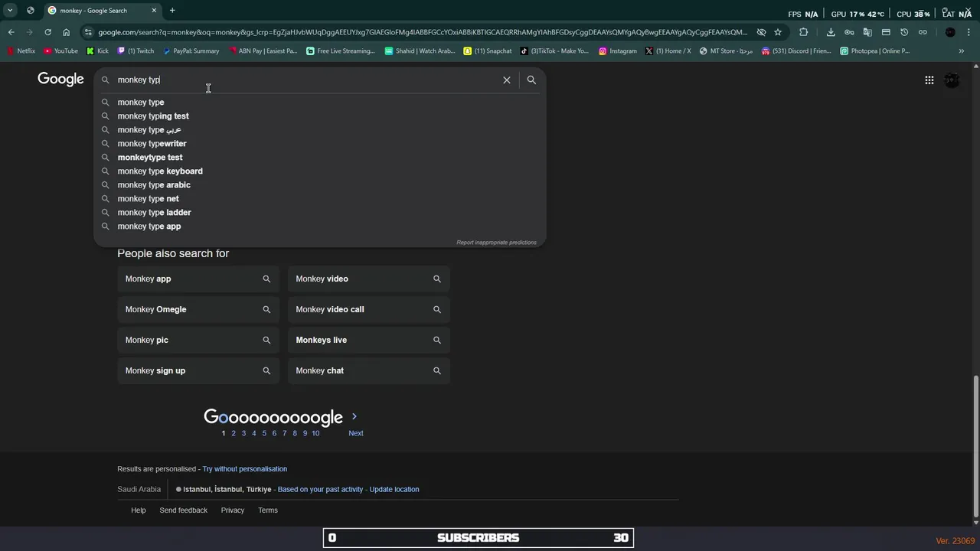Show more bookmarks via the double chevron

pyautogui.click(x=962, y=51)
